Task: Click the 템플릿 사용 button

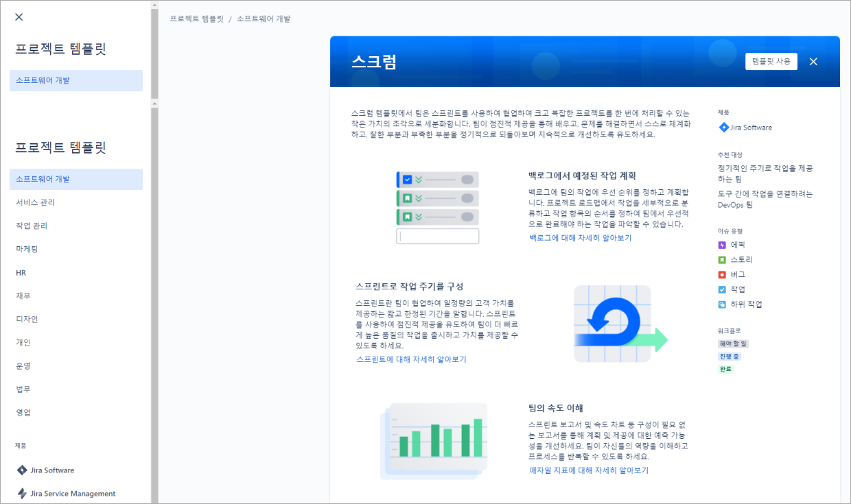Action: [x=771, y=62]
